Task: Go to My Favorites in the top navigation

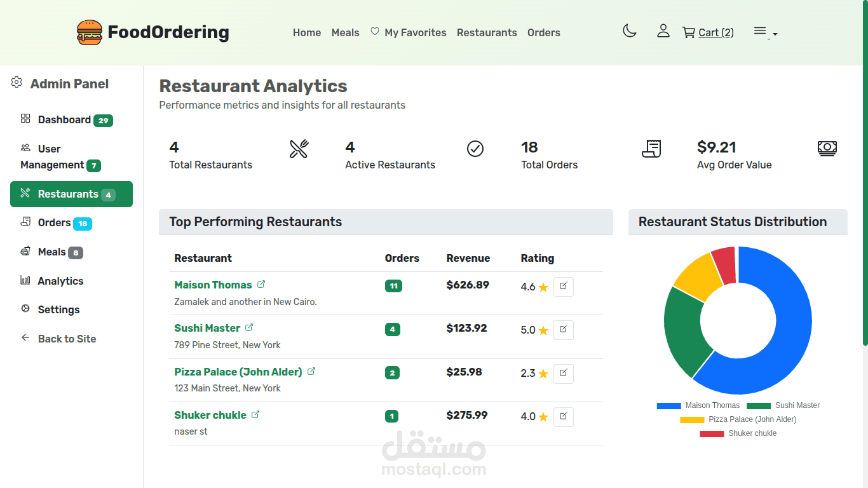Action: 408,32
